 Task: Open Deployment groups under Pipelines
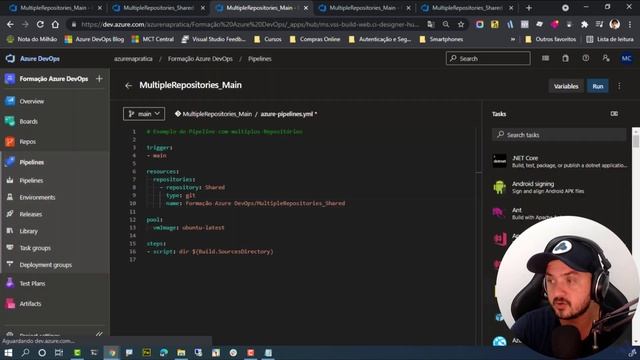45,265
